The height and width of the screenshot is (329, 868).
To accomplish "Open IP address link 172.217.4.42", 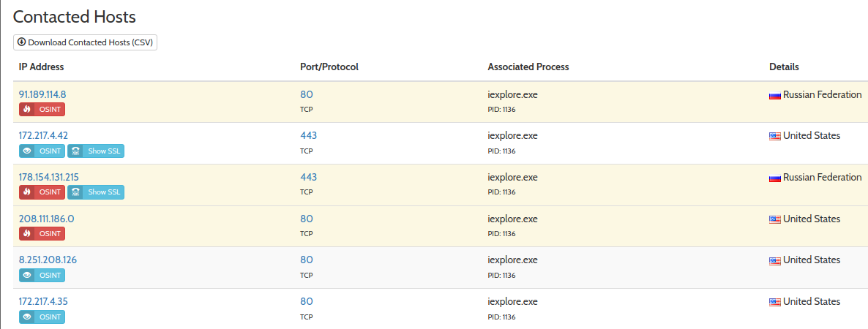I will 43,135.
